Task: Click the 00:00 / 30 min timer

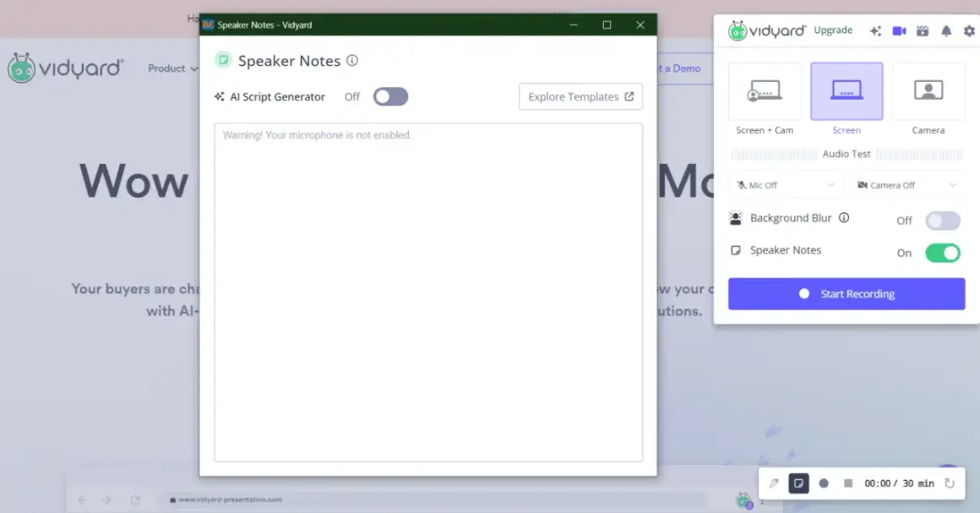Action: click(x=899, y=483)
